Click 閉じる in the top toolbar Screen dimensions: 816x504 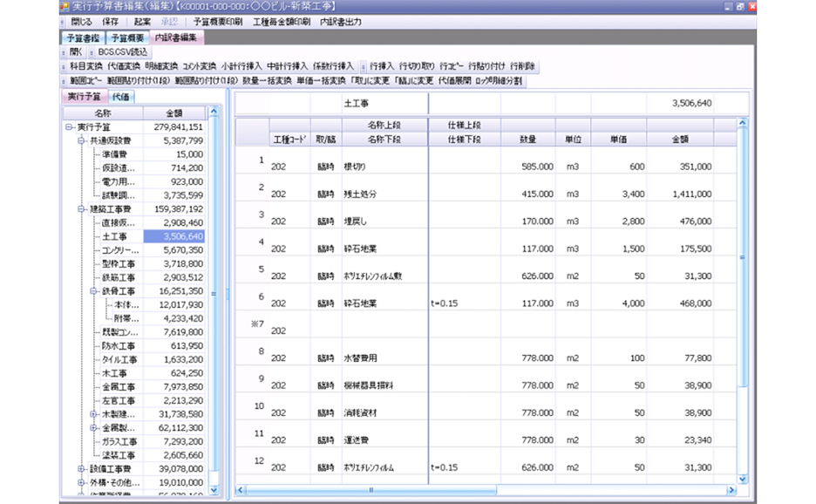point(80,21)
